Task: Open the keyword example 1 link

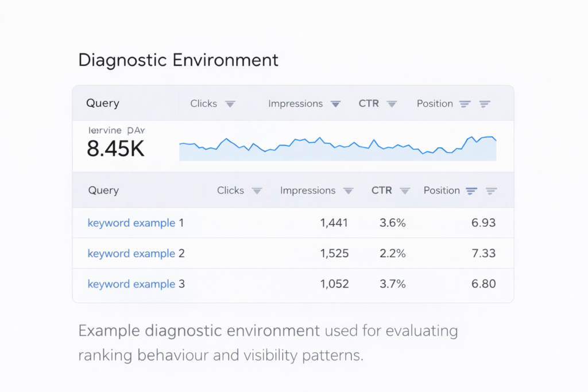Action: point(131,223)
